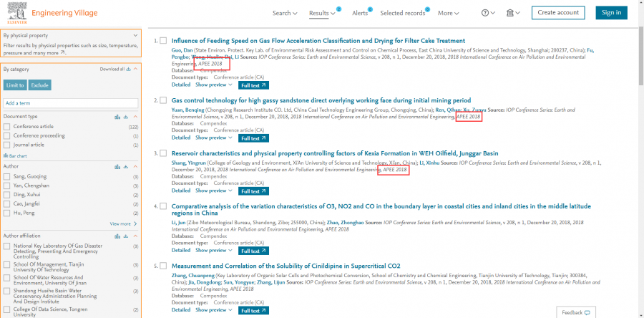Click the Create account button

557,13
